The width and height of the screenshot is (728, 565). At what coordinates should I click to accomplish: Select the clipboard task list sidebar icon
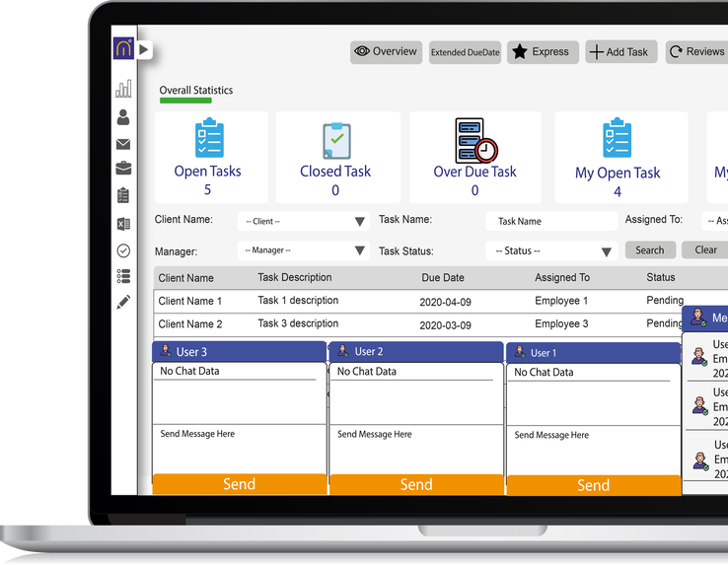pos(123,195)
